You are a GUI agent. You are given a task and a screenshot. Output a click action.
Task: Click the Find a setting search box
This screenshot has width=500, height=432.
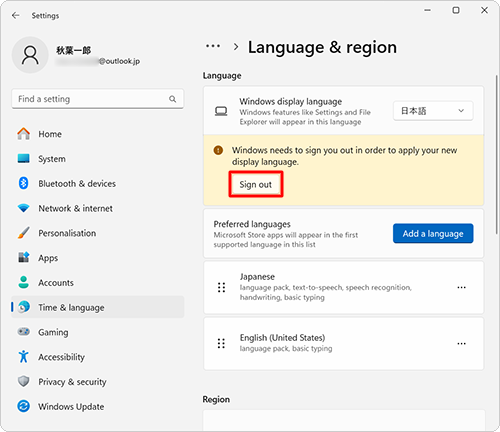(97, 99)
